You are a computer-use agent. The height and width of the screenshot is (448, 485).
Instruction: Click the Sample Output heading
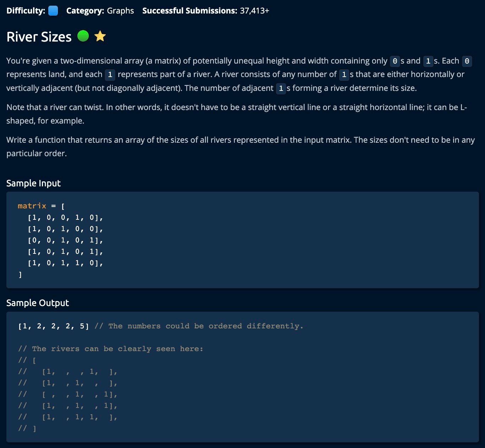coord(38,303)
